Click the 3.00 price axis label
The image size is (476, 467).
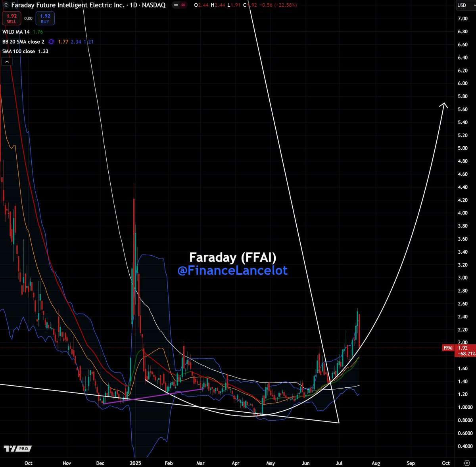pyautogui.click(x=463, y=278)
